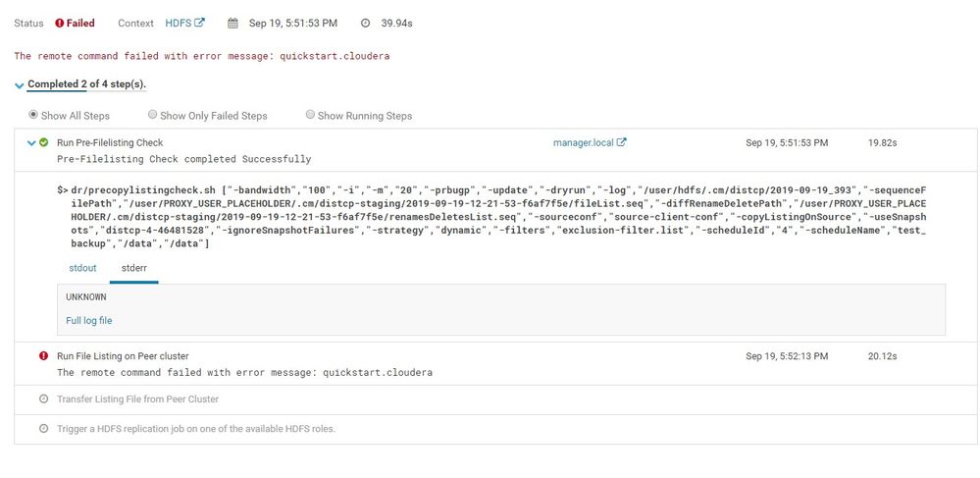Select the Show Running Steps radio button
The width and height of the screenshot is (980, 478).
pyautogui.click(x=310, y=115)
